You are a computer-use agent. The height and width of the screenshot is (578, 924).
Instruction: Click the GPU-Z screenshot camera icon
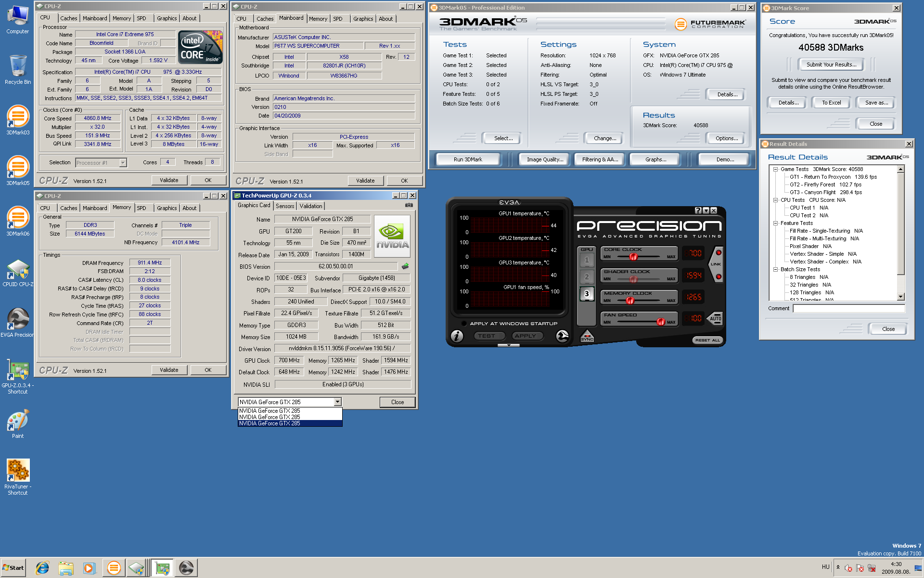click(409, 205)
